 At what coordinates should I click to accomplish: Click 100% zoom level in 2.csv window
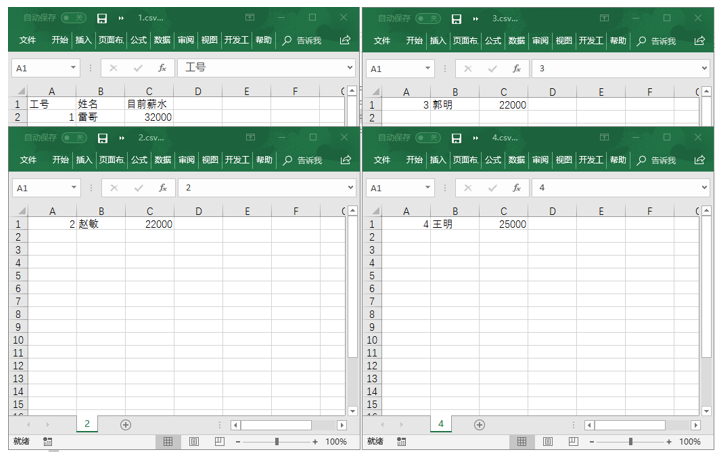tap(336, 442)
